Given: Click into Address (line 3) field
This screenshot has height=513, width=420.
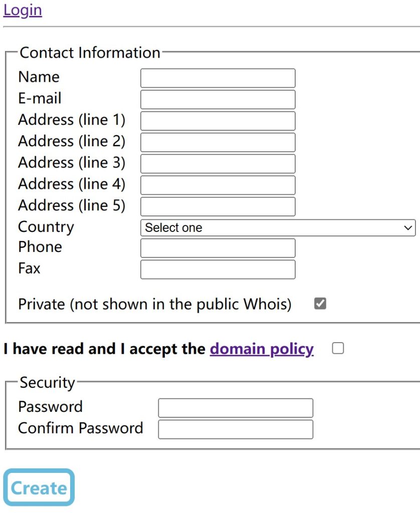Looking at the screenshot, I should (x=218, y=164).
